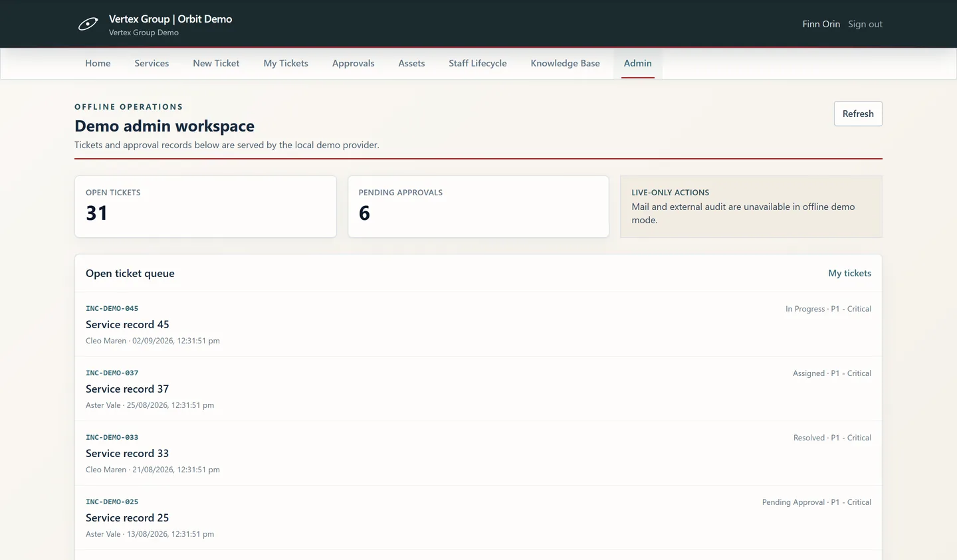The width and height of the screenshot is (957, 560).
Task: Click ticket ID INC-DEMO-037
Action: [112, 373]
